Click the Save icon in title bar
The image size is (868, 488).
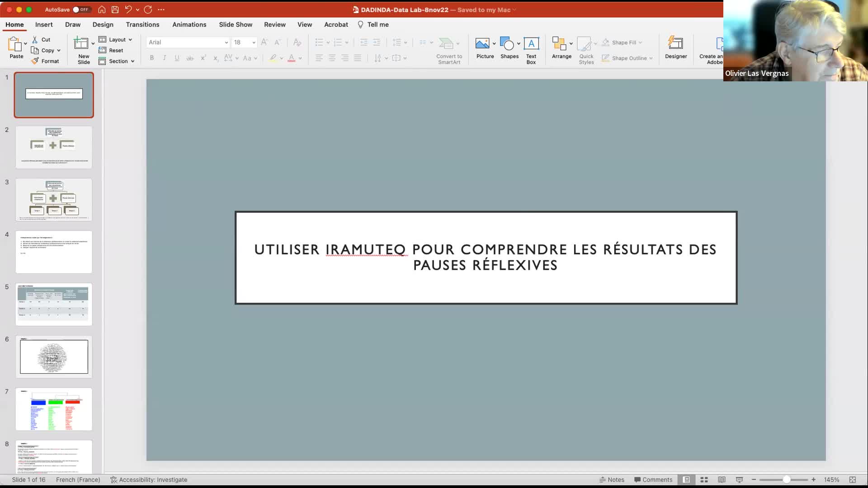point(115,9)
